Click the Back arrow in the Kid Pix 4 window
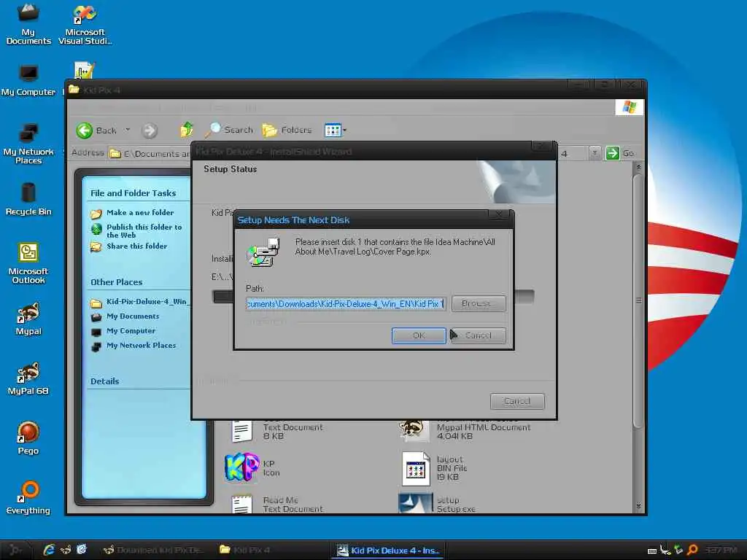This screenshot has width=747, height=560. (85, 131)
